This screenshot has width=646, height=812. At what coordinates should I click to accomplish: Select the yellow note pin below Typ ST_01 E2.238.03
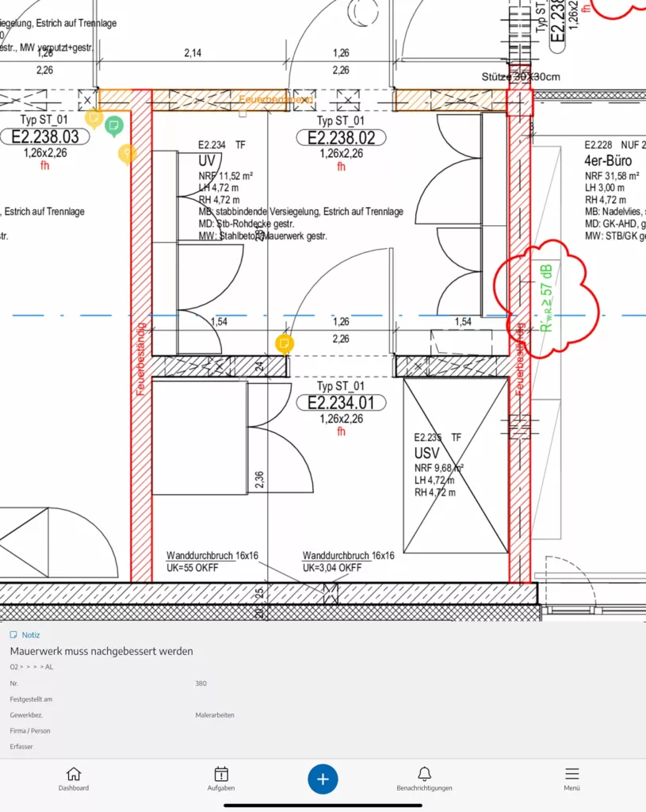coord(94,119)
